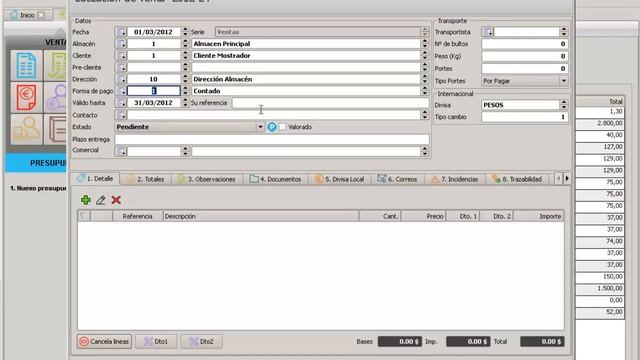The image size is (640, 360).
Task: Click spinner on Transportista field
Action: [x=564, y=32]
